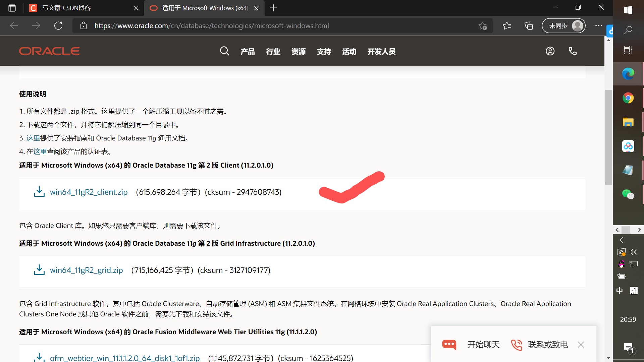Open the 开发人员 navigation menu

[381, 51]
